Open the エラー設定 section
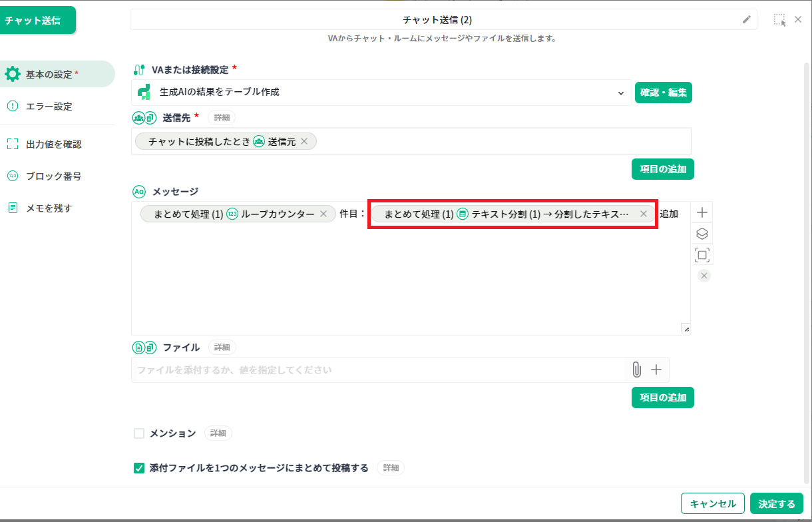 [x=49, y=107]
